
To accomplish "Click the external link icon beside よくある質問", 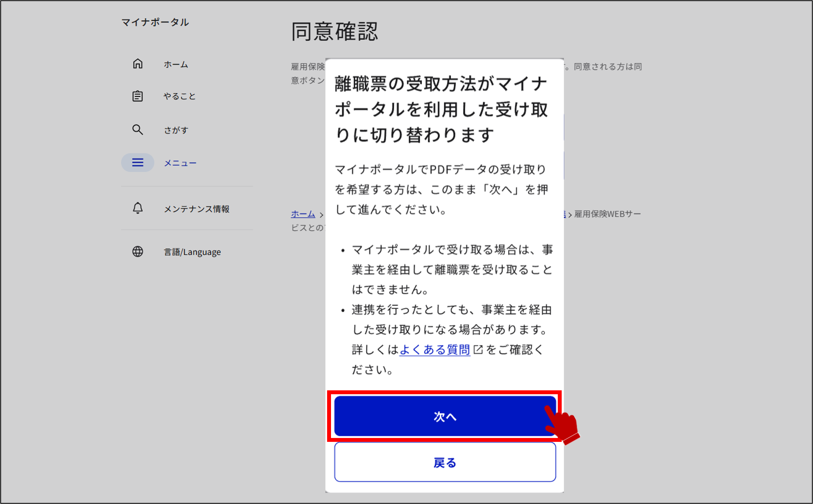I will tap(478, 350).
